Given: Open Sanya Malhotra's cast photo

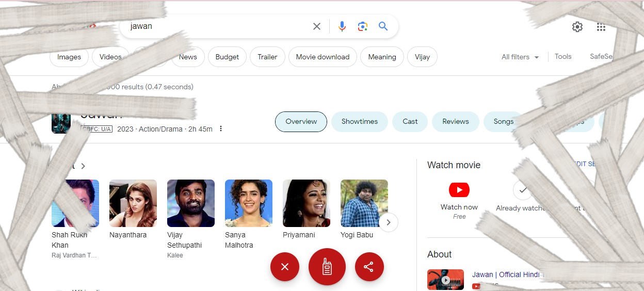Looking at the screenshot, I should tap(249, 203).
